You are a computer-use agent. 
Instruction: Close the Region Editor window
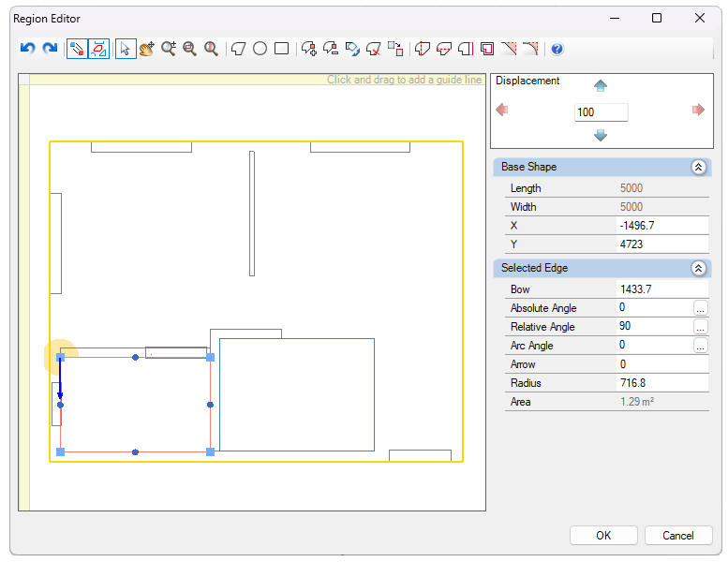[x=700, y=18]
